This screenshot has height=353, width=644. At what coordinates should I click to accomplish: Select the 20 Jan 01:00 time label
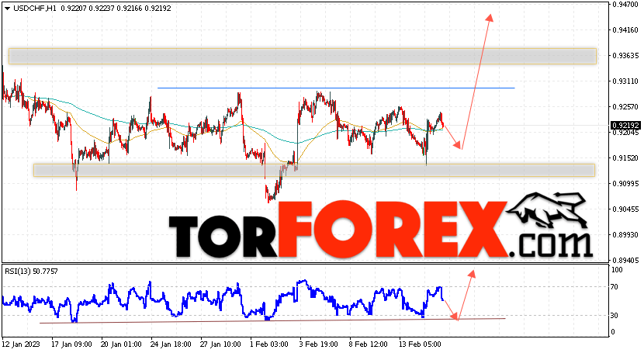(x=121, y=344)
